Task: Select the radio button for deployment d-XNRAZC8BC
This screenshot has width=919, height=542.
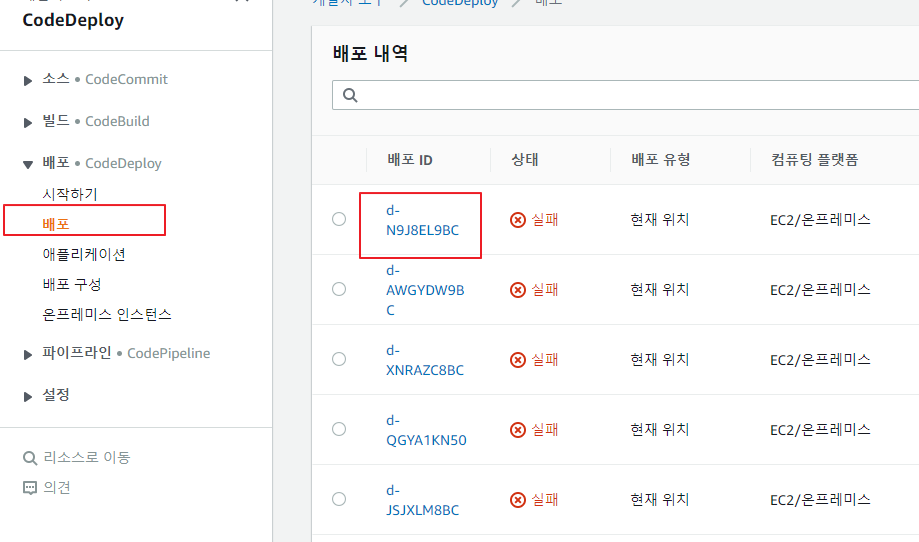Action: pos(339,359)
